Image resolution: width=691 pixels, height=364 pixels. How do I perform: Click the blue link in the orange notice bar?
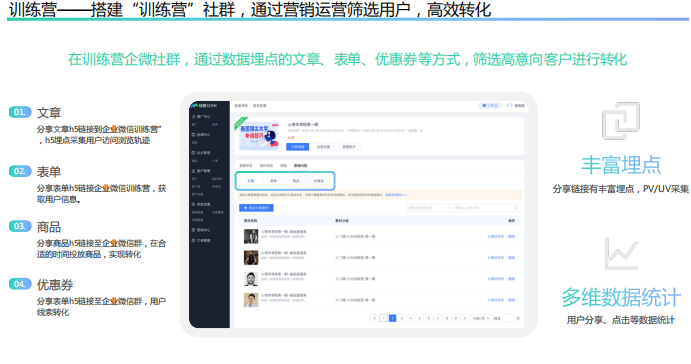(396, 195)
